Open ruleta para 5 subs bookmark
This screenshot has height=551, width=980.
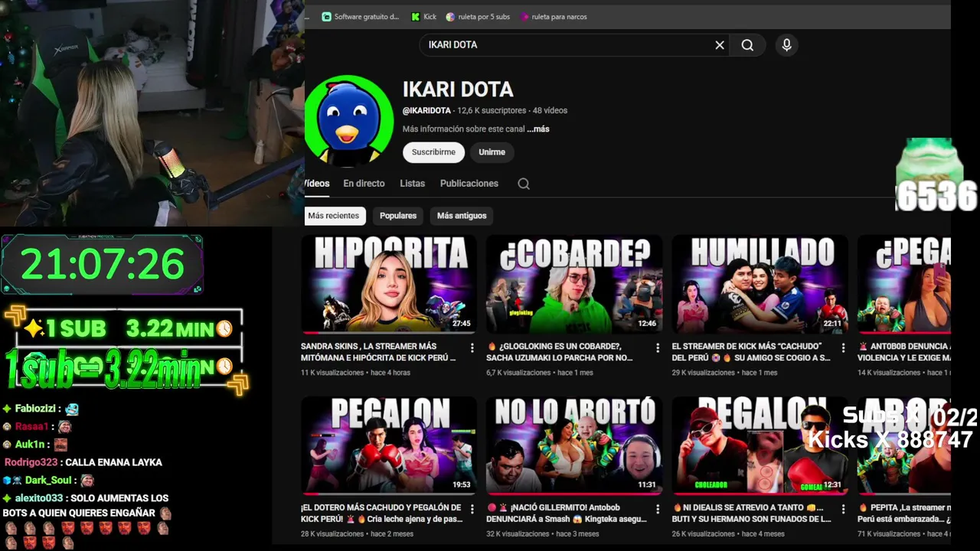[478, 17]
